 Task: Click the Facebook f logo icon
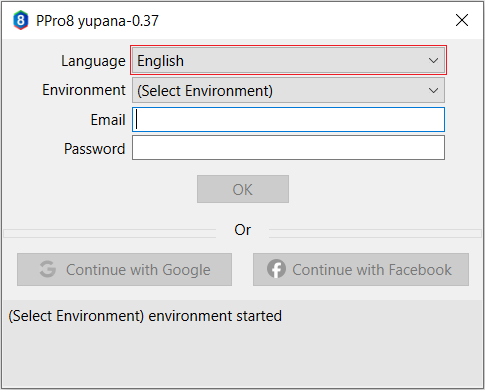276,269
